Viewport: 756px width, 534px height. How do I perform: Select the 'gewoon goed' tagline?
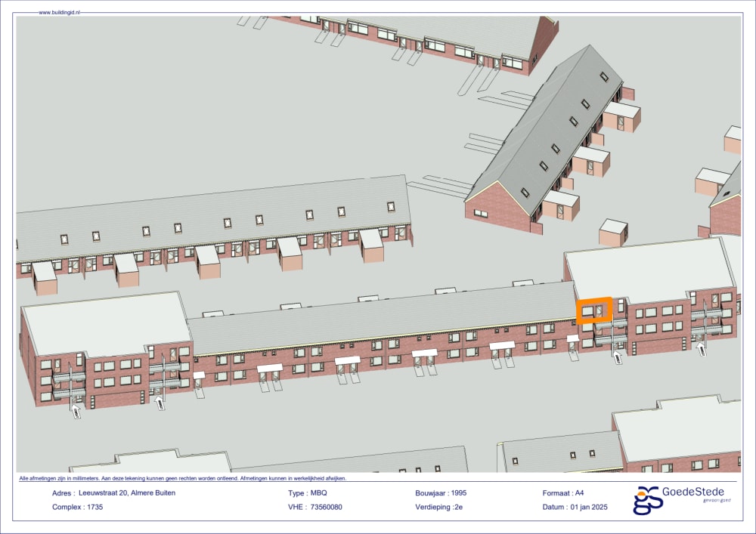(717, 500)
